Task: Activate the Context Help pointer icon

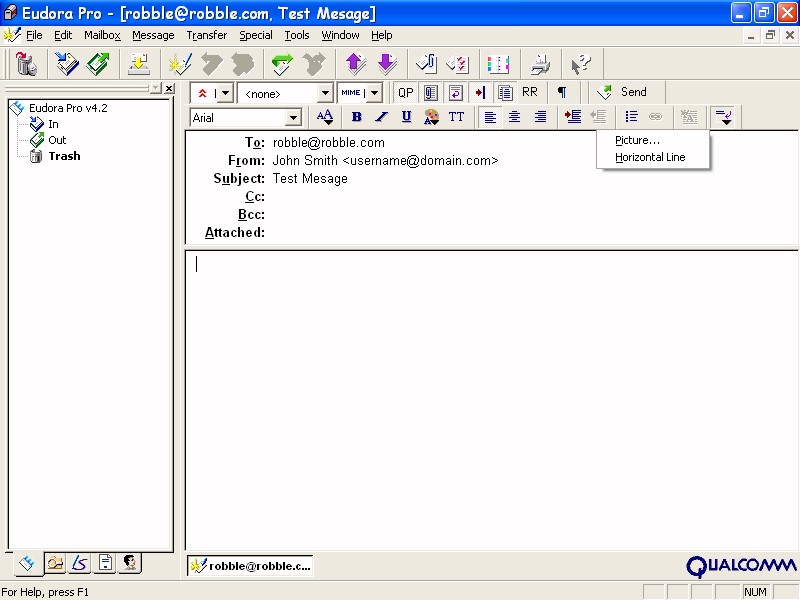Action: tap(581, 64)
